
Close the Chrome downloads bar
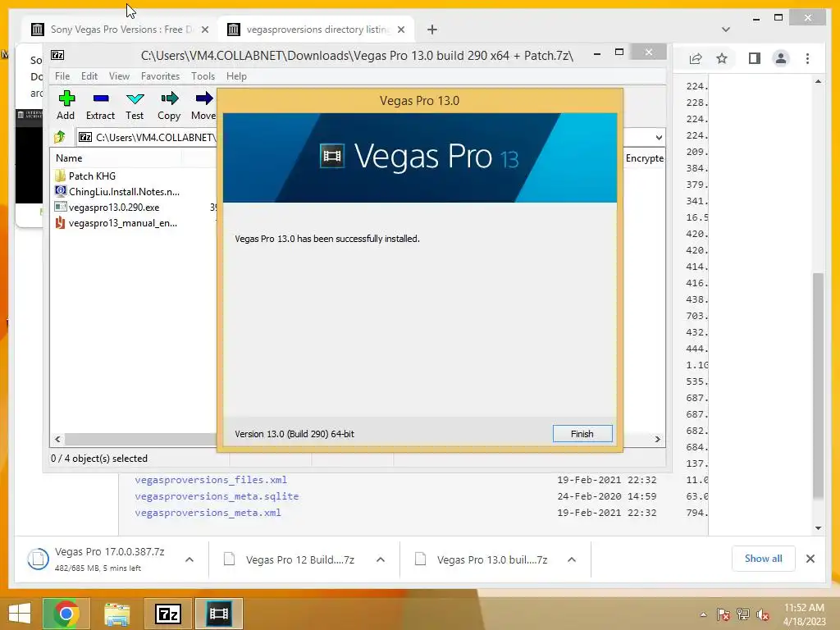point(810,559)
